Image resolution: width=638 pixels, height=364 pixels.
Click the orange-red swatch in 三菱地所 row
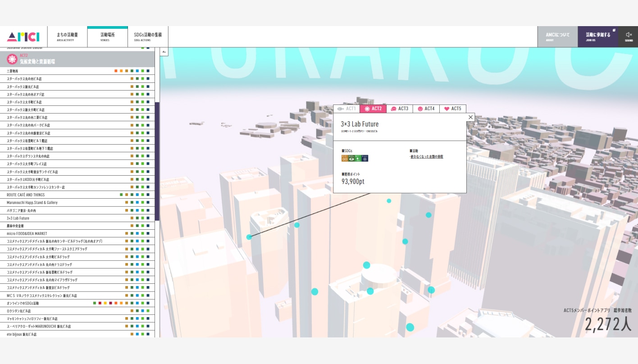(x=116, y=71)
